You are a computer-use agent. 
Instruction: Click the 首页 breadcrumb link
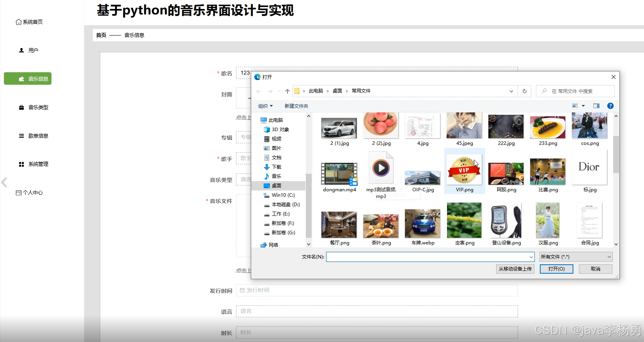[101, 35]
